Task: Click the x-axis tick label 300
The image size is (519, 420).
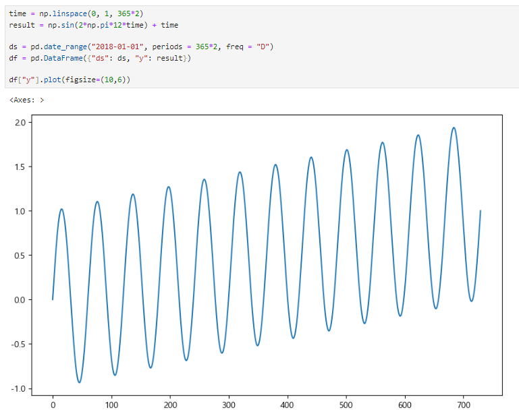Action: 229,405
